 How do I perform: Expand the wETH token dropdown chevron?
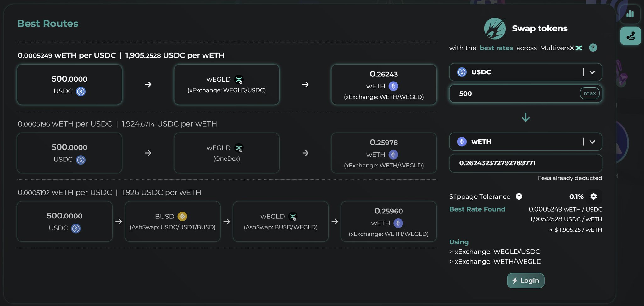(x=592, y=142)
